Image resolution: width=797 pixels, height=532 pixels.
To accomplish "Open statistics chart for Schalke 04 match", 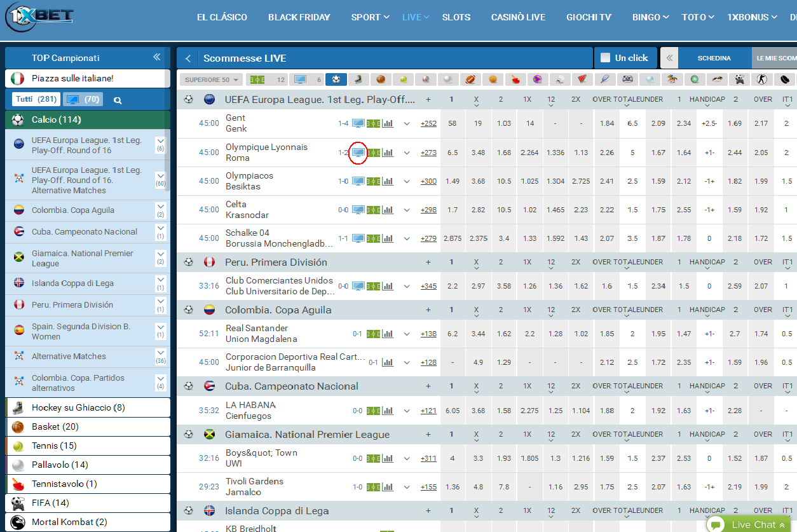I will point(388,238).
